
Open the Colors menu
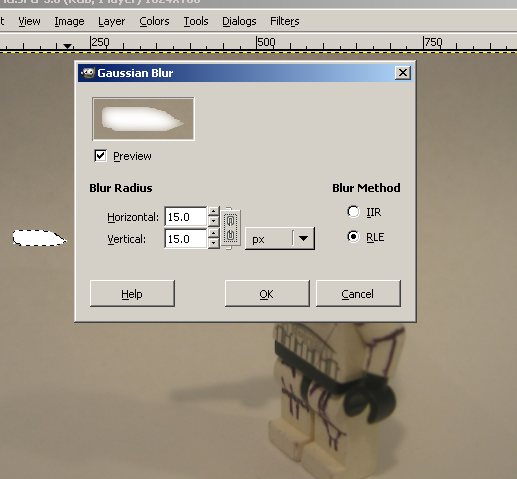point(154,21)
